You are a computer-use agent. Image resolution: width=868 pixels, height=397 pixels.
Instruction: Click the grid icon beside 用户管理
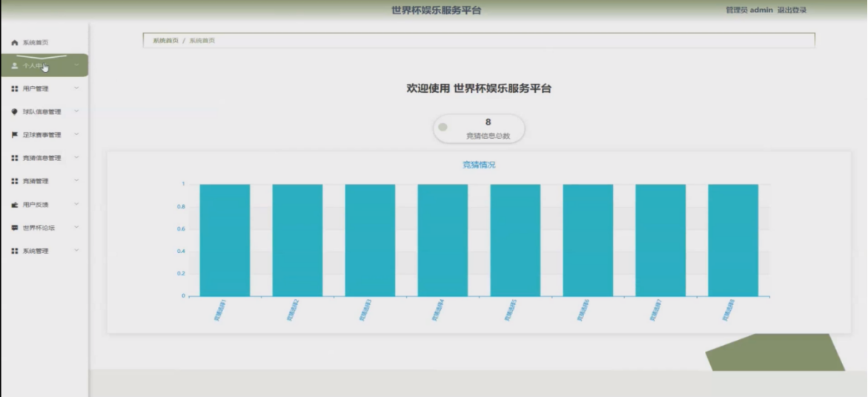(15, 89)
